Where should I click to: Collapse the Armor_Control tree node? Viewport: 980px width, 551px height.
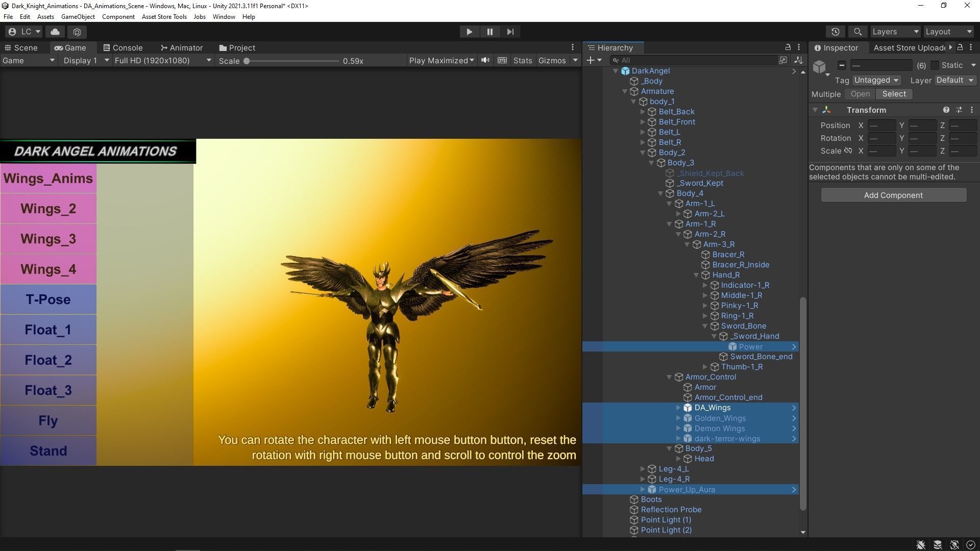tap(669, 377)
